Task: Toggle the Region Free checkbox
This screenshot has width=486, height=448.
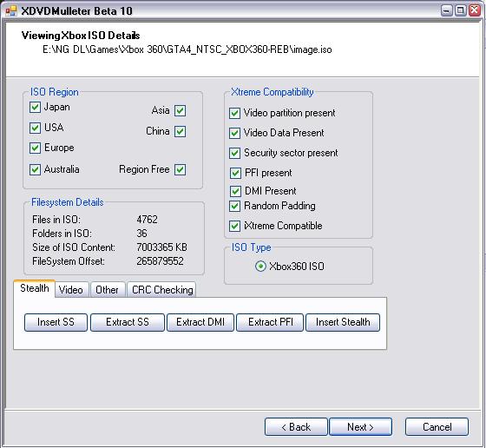Action: (x=181, y=169)
